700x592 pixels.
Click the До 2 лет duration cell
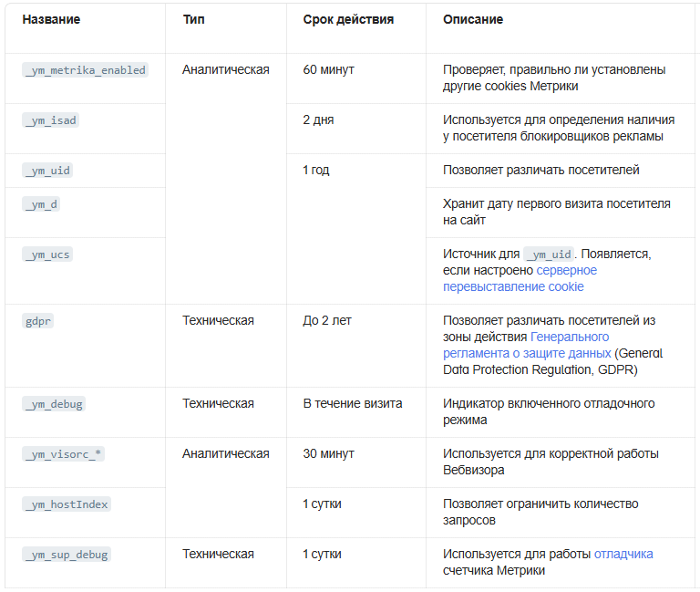[327, 320]
